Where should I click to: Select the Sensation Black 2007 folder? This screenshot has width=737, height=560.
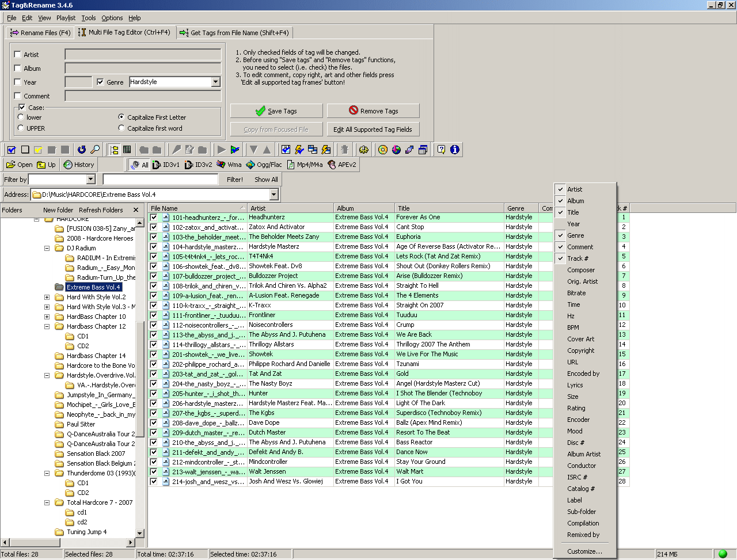[96, 454]
